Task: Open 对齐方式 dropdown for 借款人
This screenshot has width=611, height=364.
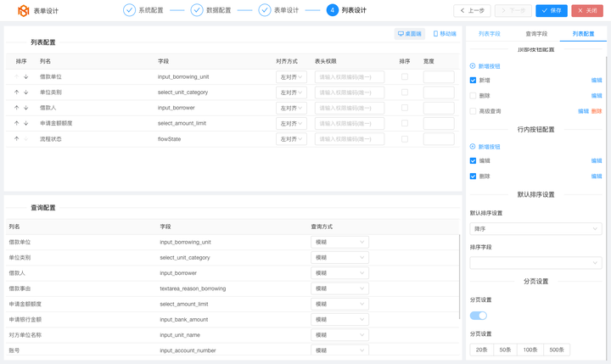Action: [x=291, y=108]
